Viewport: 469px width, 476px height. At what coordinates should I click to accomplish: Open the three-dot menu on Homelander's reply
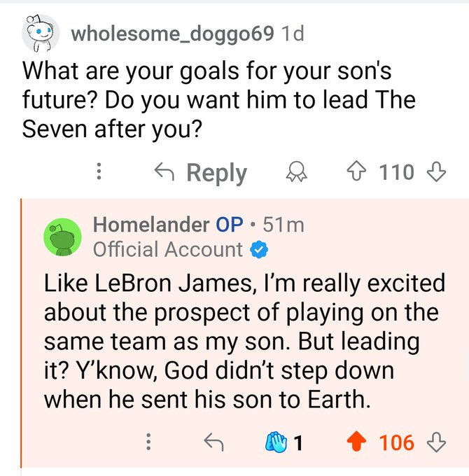[148, 442]
